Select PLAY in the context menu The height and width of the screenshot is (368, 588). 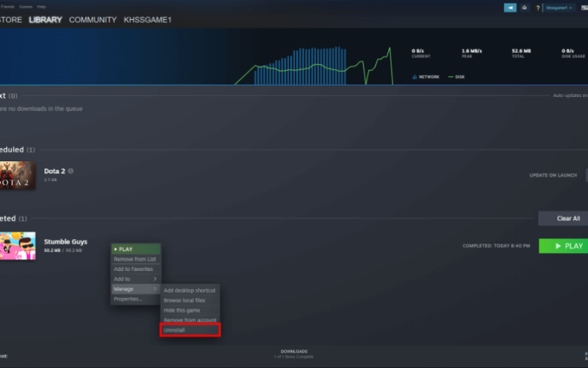point(136,249)
